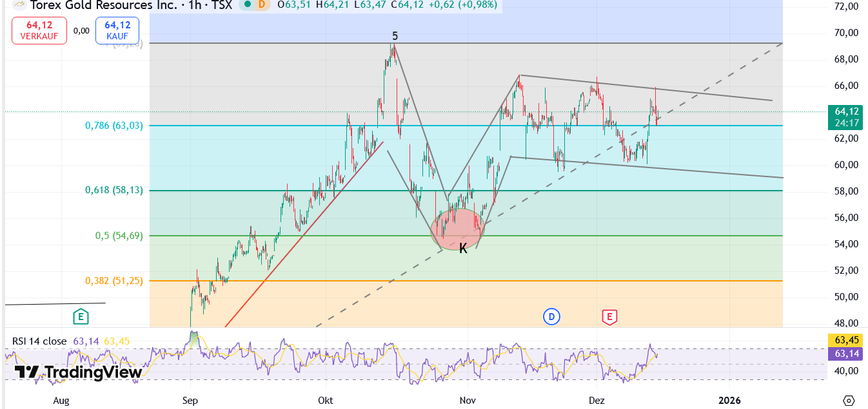The width and height of the screenshot is (868, 409).
Task: Click the 0,00 spread value between sell and buy
Action: tap(81, 30)
